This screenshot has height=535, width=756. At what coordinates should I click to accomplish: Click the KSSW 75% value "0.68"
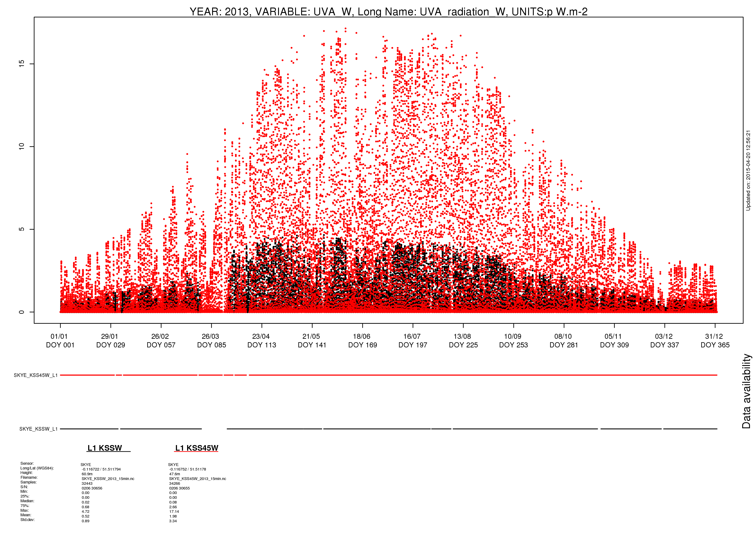click(86, 507)
